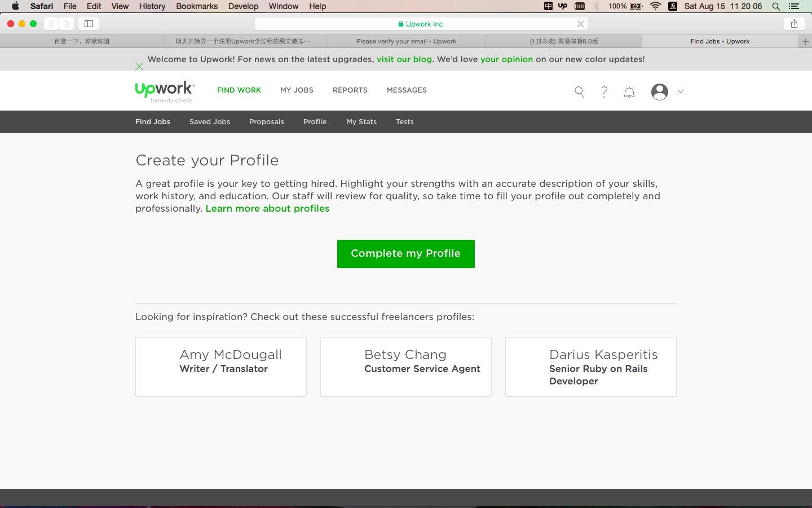This screenshot has width=812, height=508.
Task: Click the account avatar icon
Action: [659, 91]
